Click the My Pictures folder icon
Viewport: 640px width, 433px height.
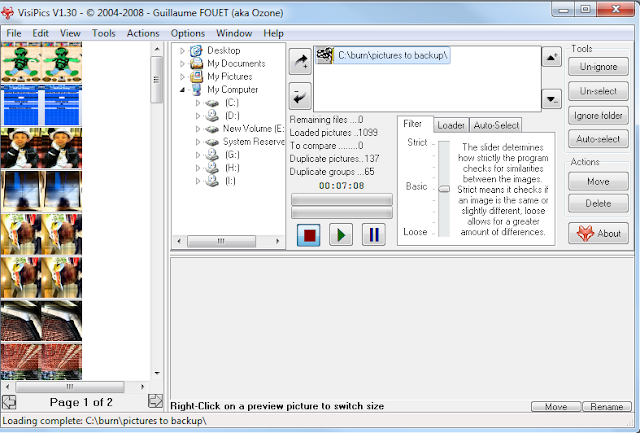point(196,77)
